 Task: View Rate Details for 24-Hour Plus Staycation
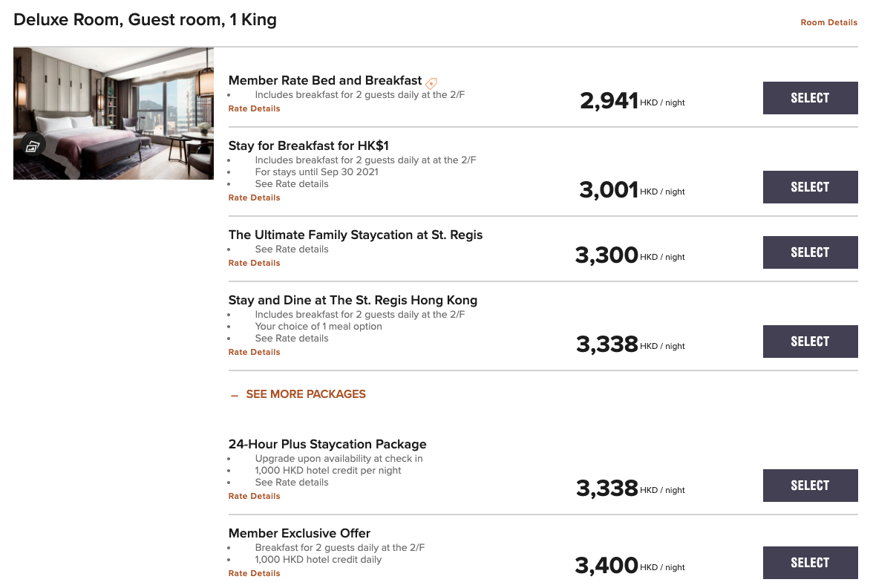tap(254, 496)
